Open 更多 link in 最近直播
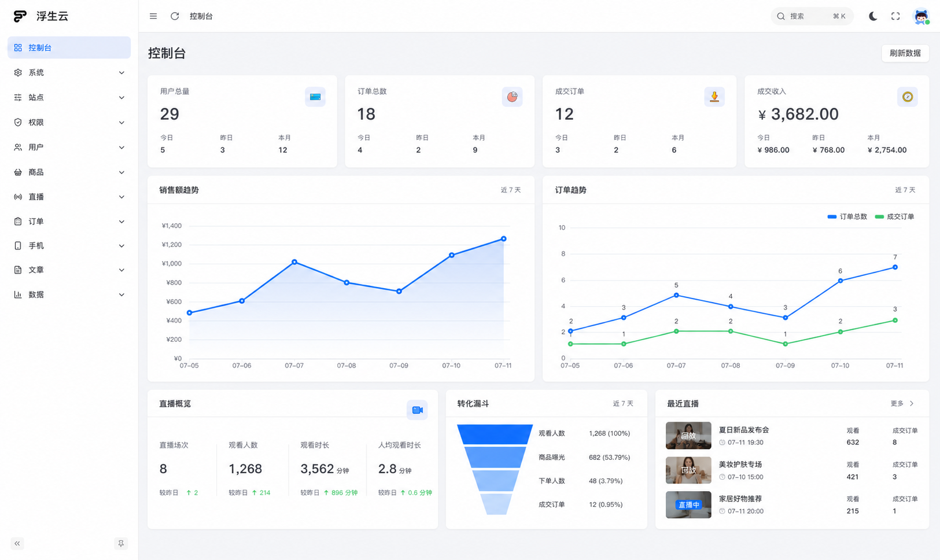This screenshot has height=560, width=940. click(x=902, y=403)
